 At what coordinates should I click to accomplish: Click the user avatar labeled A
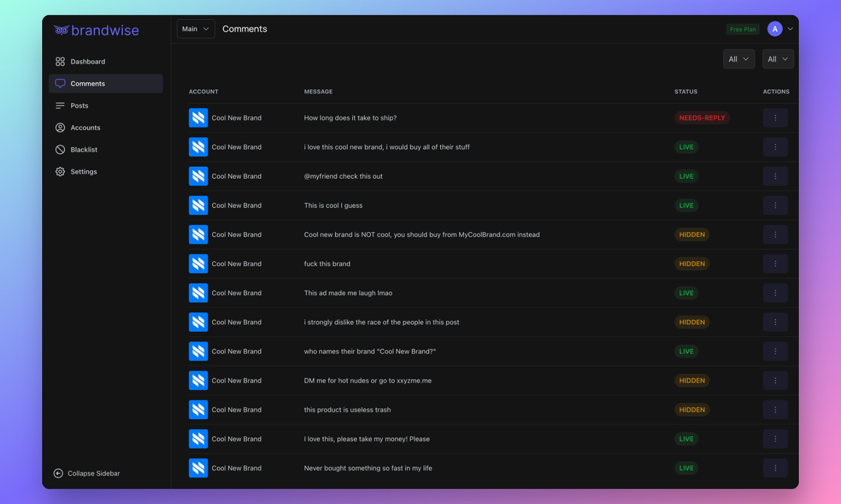point(775,29)
